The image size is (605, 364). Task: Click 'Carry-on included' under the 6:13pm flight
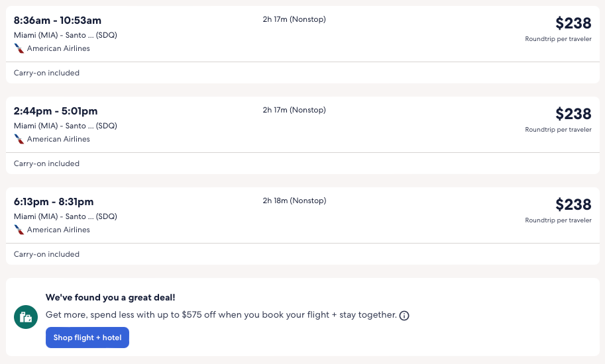(x=46, y=254)
